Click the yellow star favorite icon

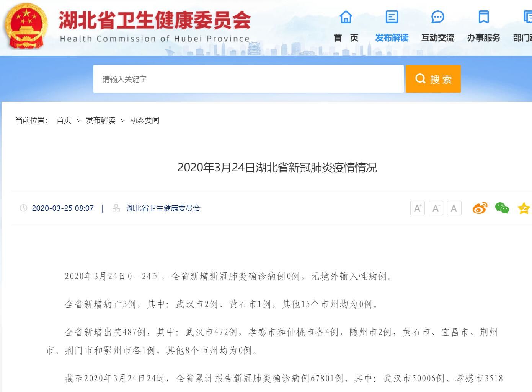(524, 208)
